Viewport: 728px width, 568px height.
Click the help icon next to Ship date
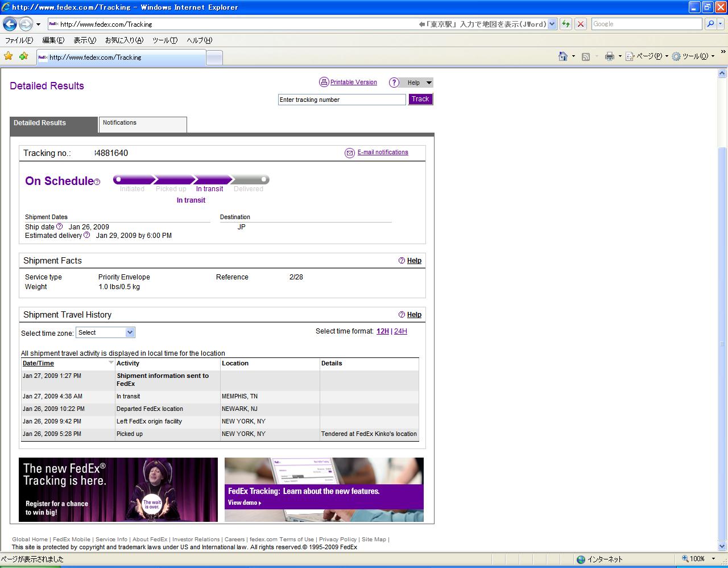click(x=59, y=227)
